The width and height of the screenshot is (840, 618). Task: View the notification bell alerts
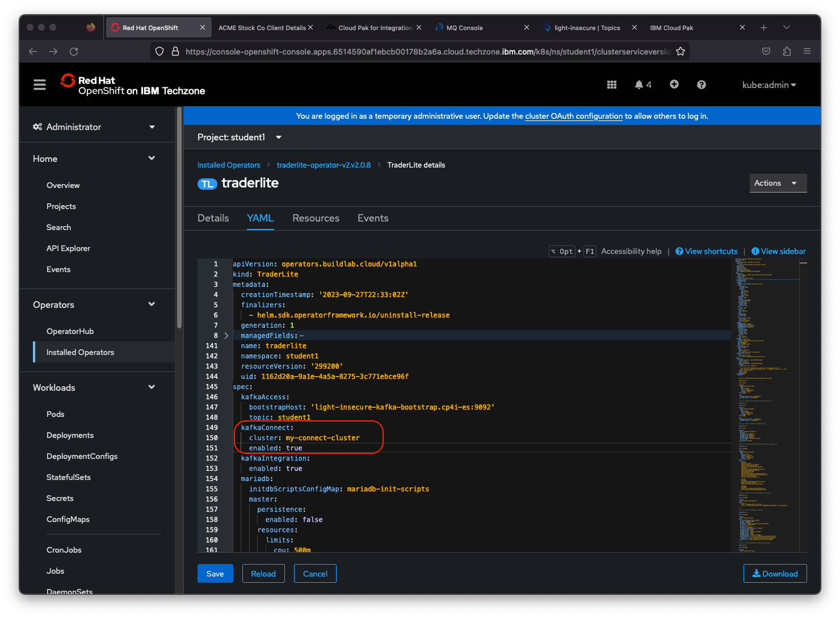pyautogui.click(x=640, y=84)
